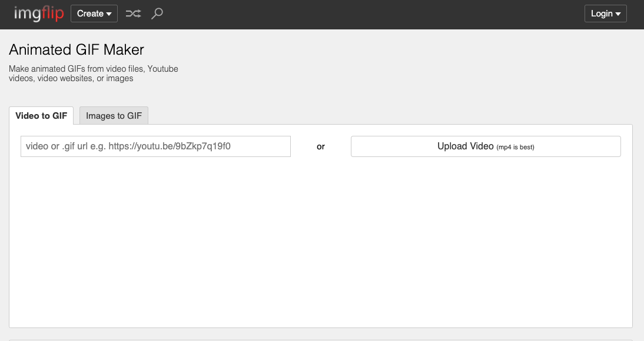
Task: Select the Video to GIF tab
Action: pyautogui.click(x=41, y=115)
